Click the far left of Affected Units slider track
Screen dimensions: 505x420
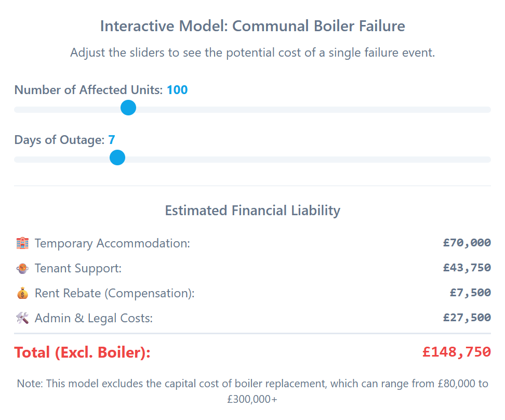(18, 110)
